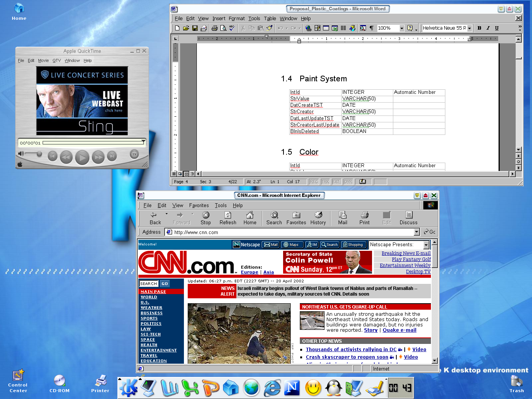Toggle Bold formatting in Word
Viewport: 532px width, 399px height.
tap(479, 28)
